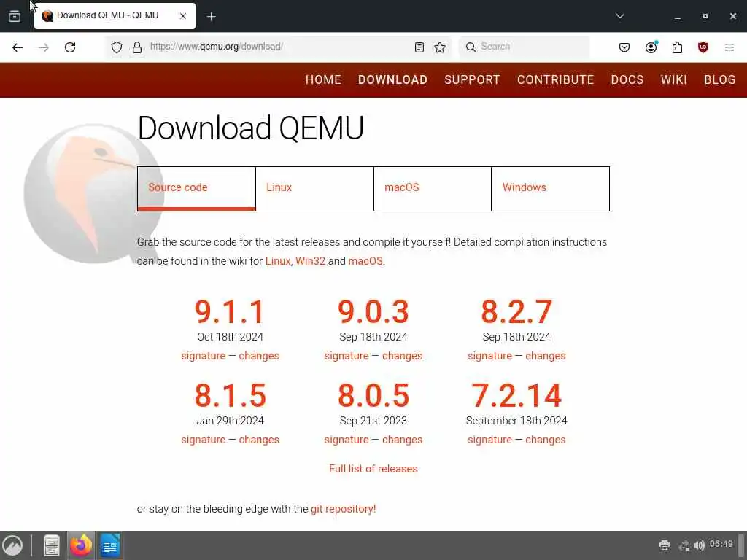Select the Source code tab
This screenshot has width=747, height=560.
pos(196,188)
